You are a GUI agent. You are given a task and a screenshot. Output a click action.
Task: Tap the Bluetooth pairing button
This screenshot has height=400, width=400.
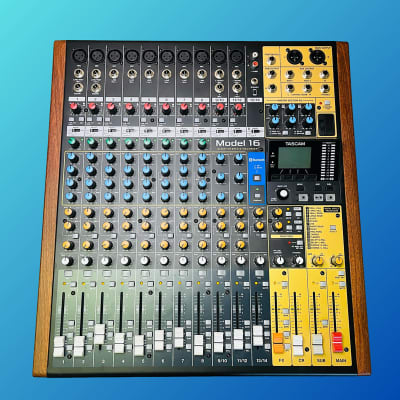[257, 178]
